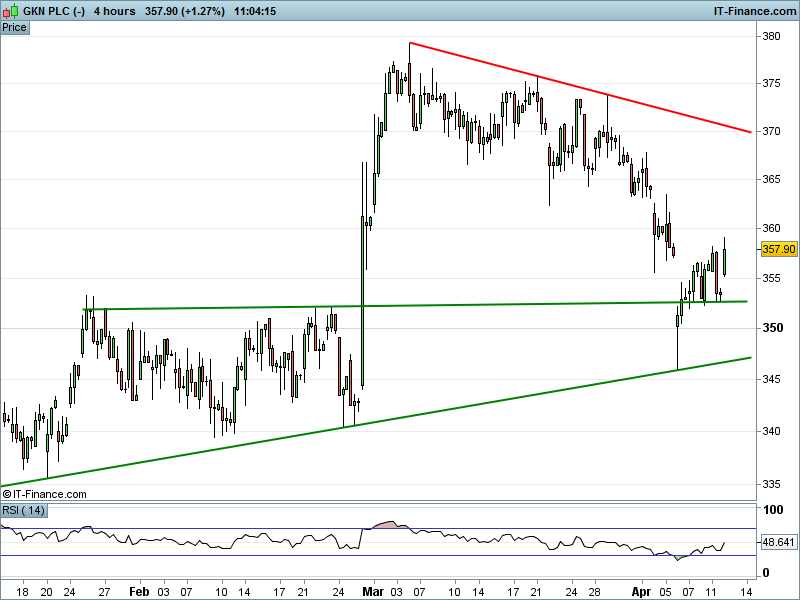
Task: Click the IT-Finance.com link in header
Action: 755,11
